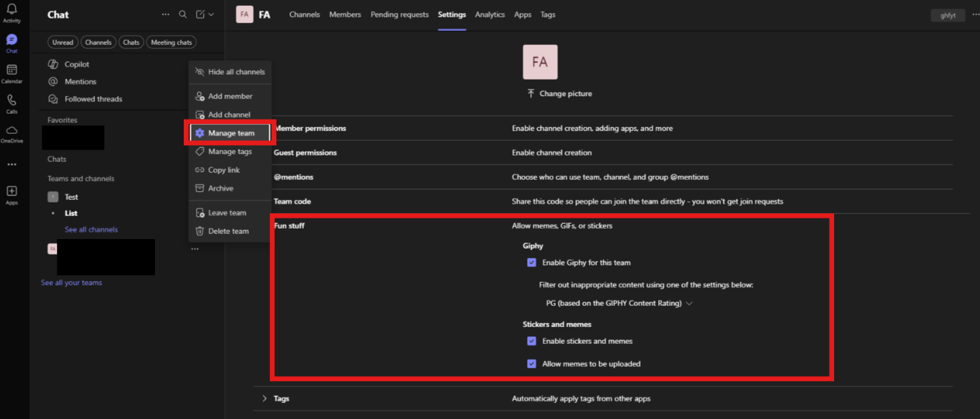The image size is (980, 419).
Task: Choose Add member from context menu
Action: click(230, 96)
